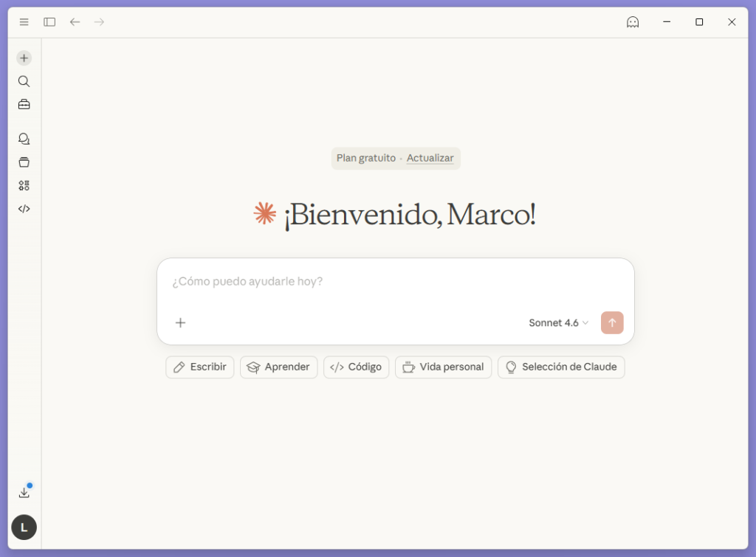Image resolution: width=756 pixels, height=557 pixels.
Task: Start a new chat with the plus icon
Action: (x=24, y=58)
